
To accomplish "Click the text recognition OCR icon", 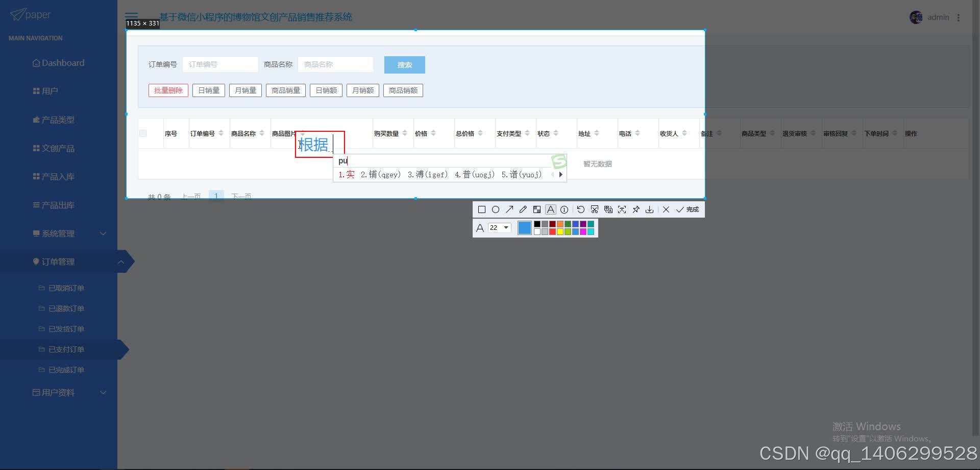I will point(622,209).
